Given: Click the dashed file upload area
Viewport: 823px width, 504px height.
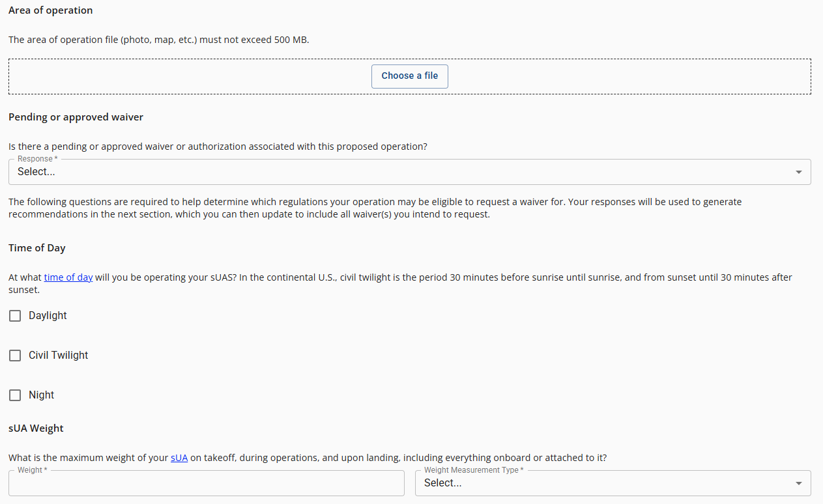Looking at the screenshot, I should 195,76.
